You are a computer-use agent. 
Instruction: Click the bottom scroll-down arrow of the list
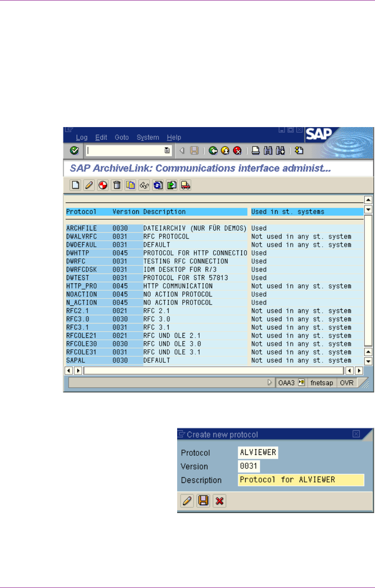tap(368, 361)
